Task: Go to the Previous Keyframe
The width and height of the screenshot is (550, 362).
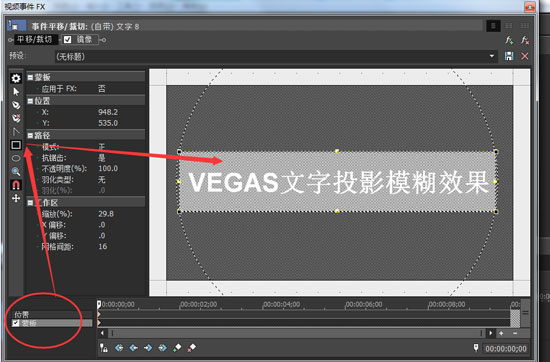Action: pos(134,348)
